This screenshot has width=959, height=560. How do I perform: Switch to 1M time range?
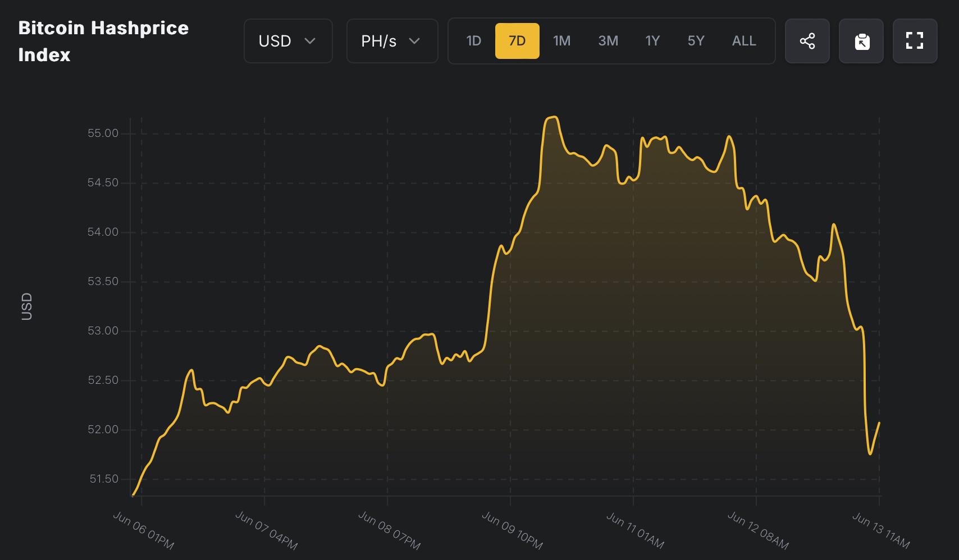click(x=561, y=41)
